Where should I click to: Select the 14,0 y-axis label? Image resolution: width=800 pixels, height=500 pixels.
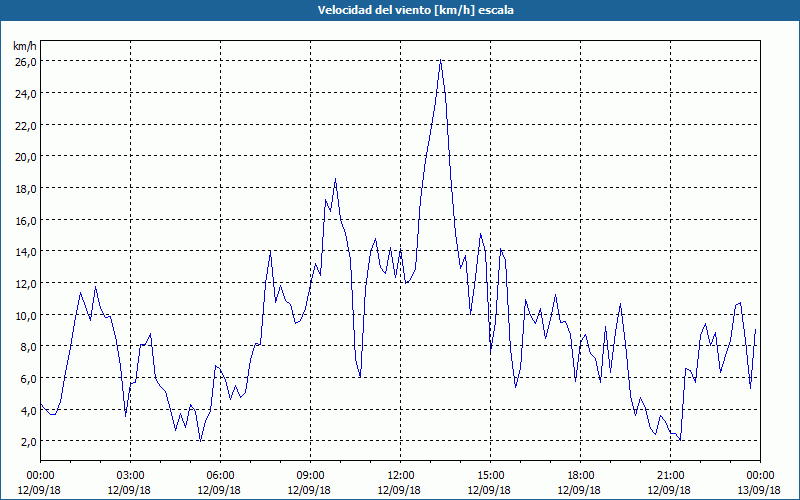tap(26, 252)
